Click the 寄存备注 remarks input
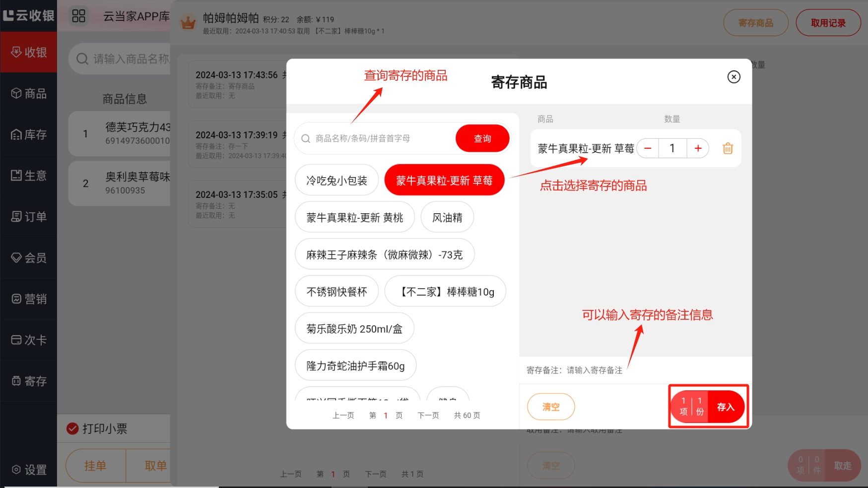 [596, 370]
